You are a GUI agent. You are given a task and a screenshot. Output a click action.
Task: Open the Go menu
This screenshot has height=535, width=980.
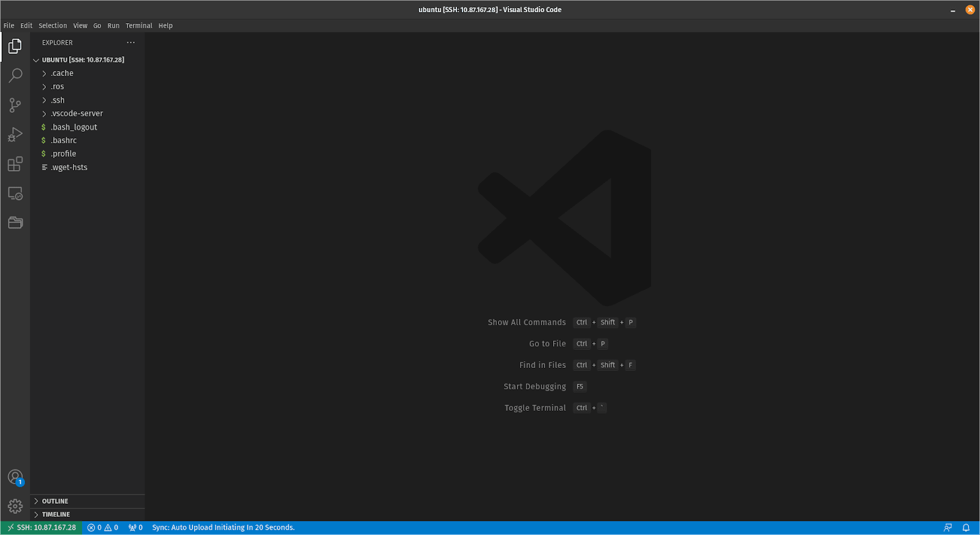click(x=97, y=26)
